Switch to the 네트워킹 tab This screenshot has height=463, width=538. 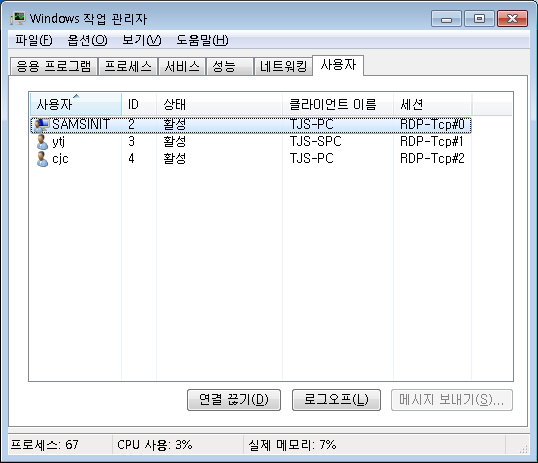point(283,66)
